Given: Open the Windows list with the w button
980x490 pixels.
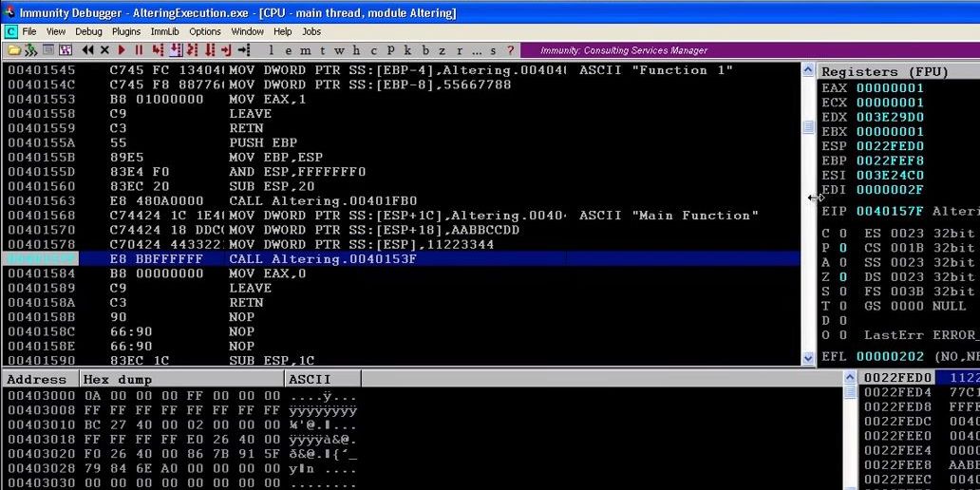Looking at the screenshot, I should click(x=339, y=50).
